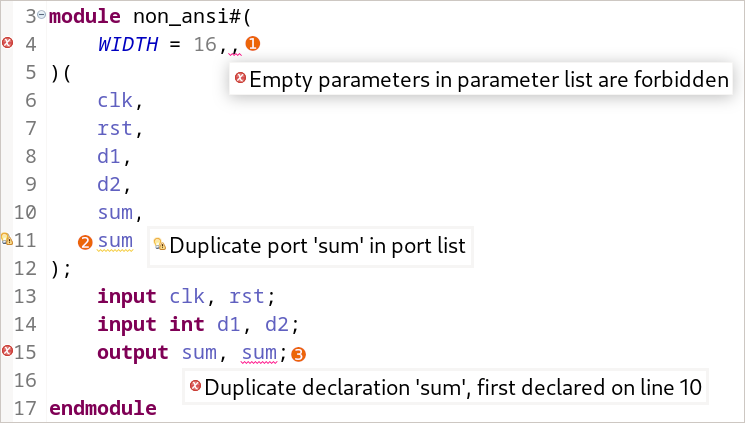This screenshot has width=745, height=423.
Task: Click the 'input' keyword on line 14
Action: (x=127, y=325)
